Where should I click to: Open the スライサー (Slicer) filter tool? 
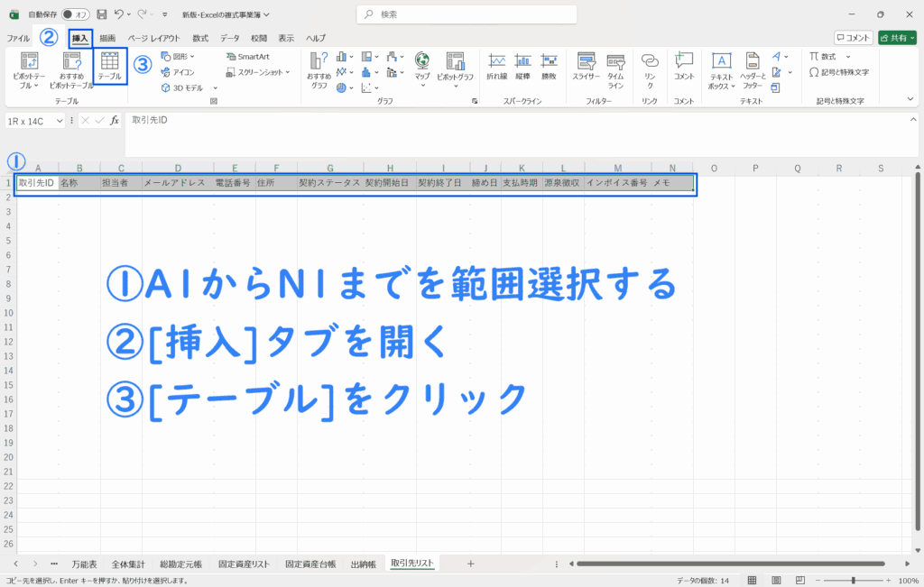[586, 68]
